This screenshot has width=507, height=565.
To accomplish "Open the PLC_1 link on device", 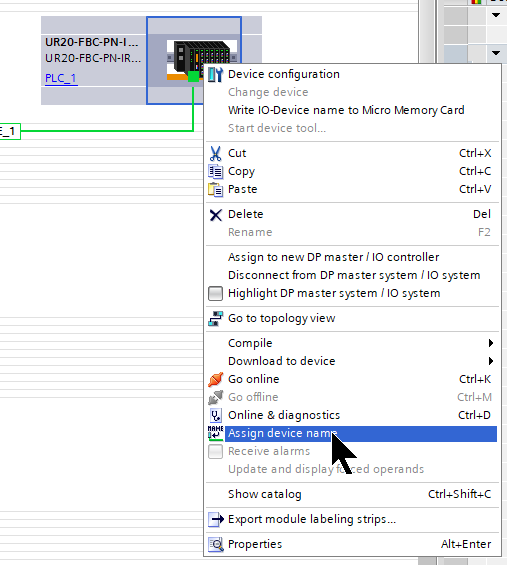I will click(61, 78).
